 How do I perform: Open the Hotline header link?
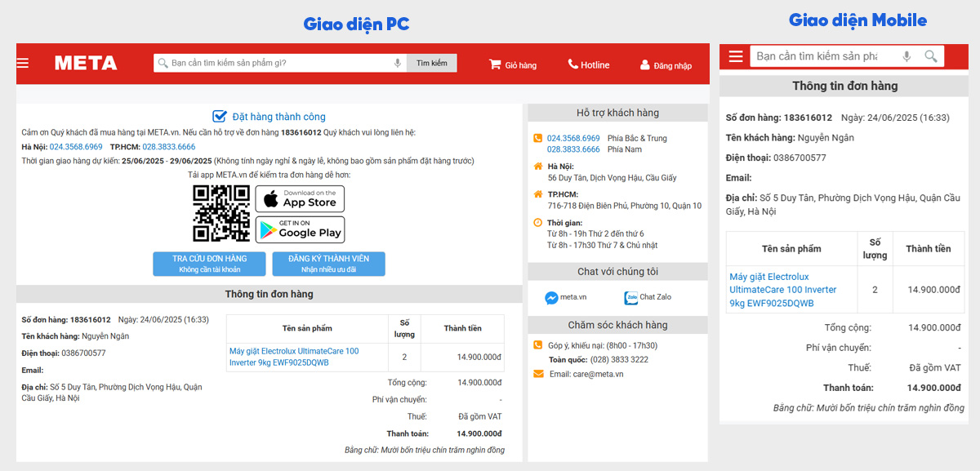[589, 64]
